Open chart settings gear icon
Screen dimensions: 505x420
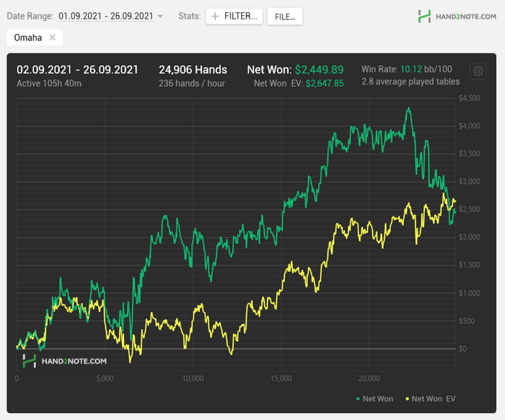coord(478,71)
